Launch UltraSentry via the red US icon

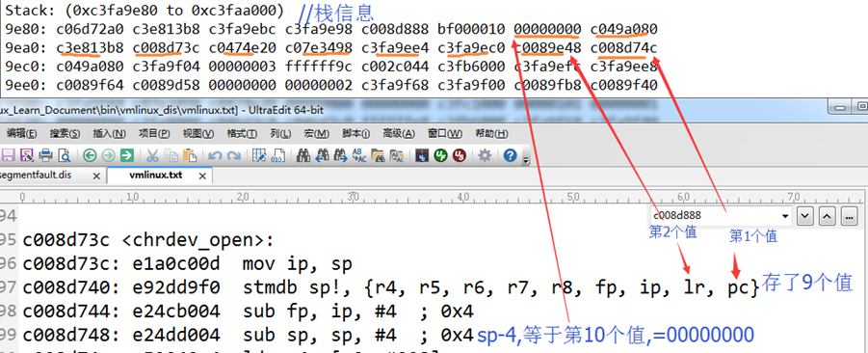tap(459, 155)
